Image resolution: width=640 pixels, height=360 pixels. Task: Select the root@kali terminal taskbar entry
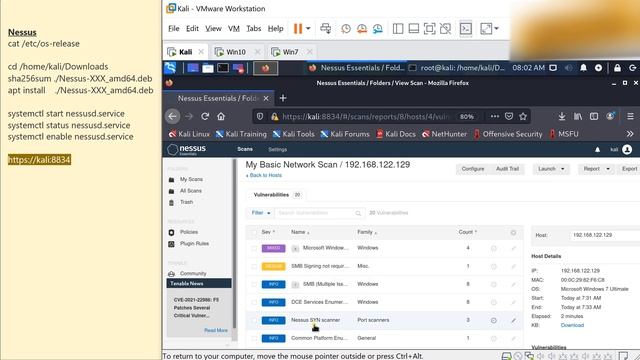point(457,68)
